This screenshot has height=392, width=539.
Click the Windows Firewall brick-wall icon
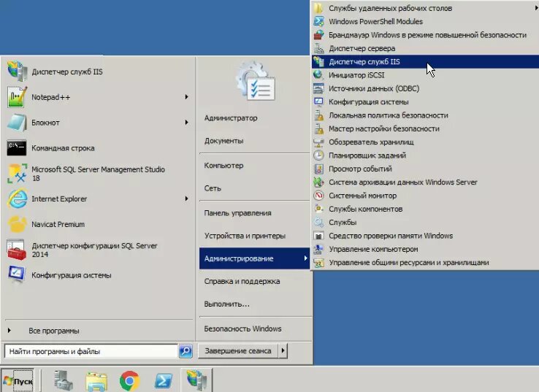[x=318, y=35]
